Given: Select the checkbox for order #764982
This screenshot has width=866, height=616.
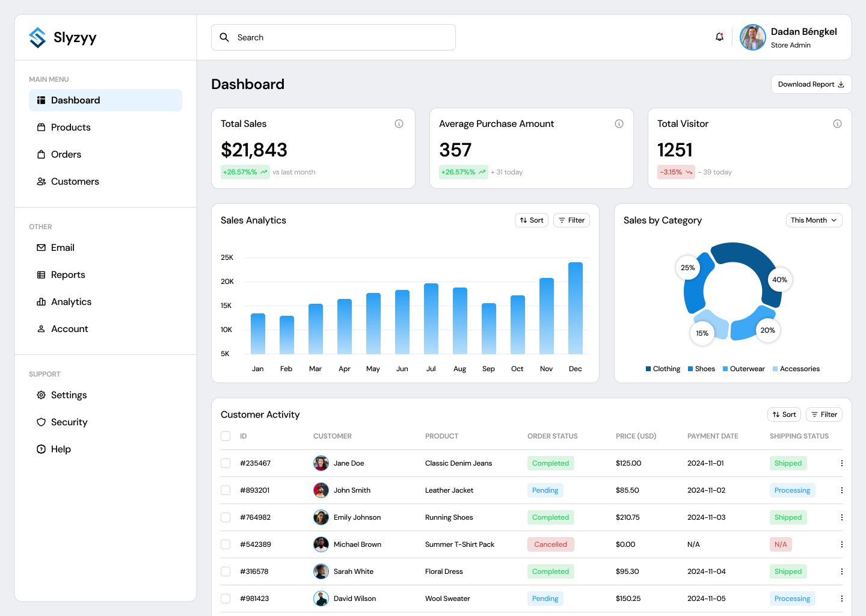Looking at the screenshot, I should click(226, 517).
